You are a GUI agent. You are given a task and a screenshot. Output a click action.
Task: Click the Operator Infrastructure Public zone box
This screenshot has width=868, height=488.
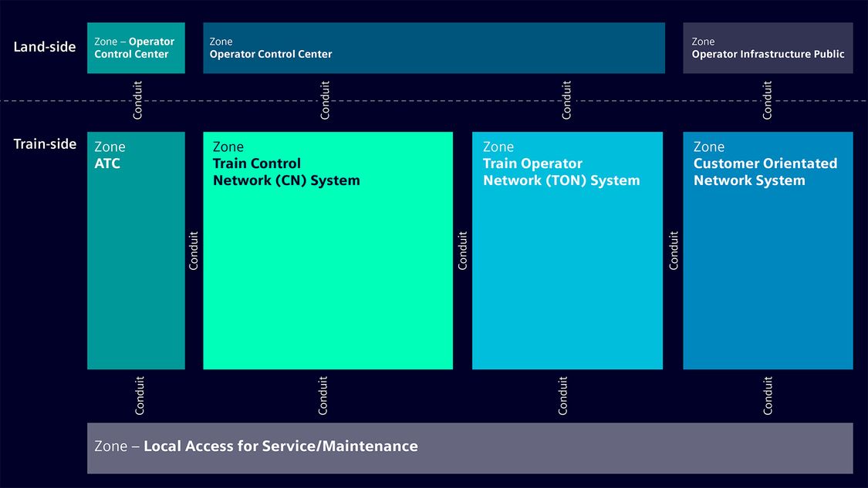[x=768, y=48]
